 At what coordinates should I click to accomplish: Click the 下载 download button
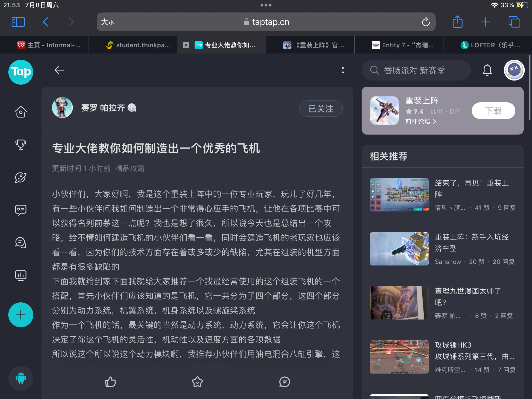pyautogui.click(x=493, y=111)
